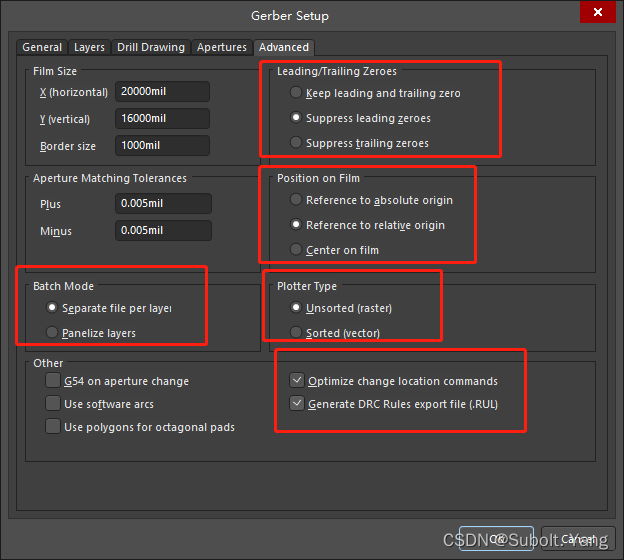The height and width of the screenshot is (560, 624).
Task: Uncheck Generate DRC Rules export file
Action: (297, 404)
